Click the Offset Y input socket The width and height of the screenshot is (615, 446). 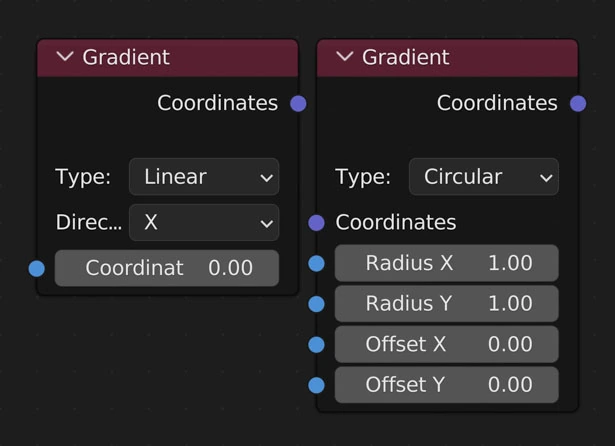tap(317, 385)
